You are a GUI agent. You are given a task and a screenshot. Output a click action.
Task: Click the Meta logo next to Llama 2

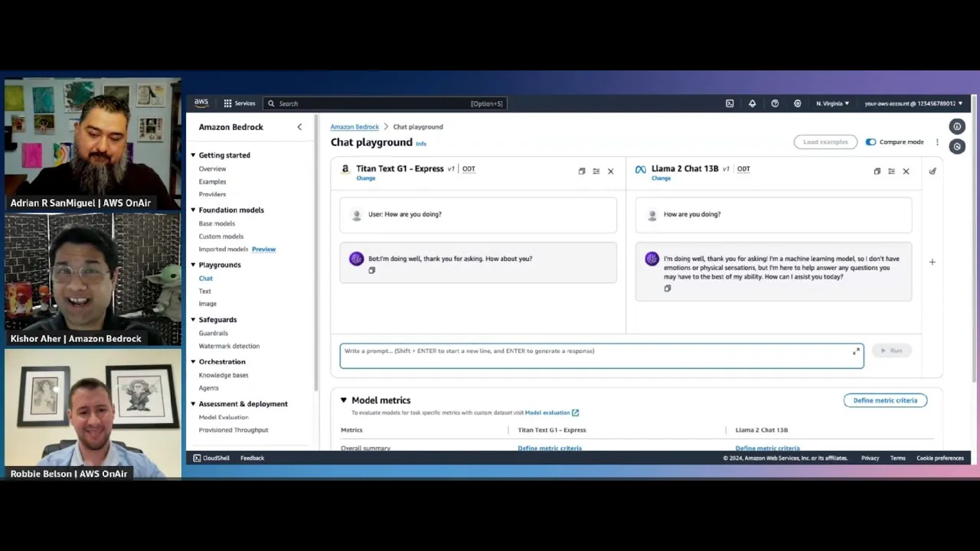pyautogui.click(x=641, y=169)
